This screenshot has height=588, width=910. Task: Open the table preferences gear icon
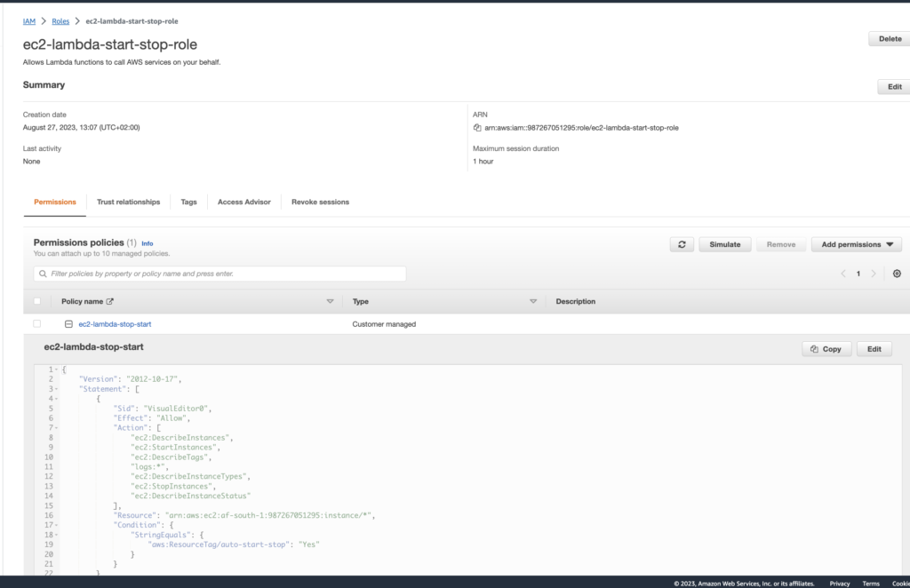[x=896, y=274]
